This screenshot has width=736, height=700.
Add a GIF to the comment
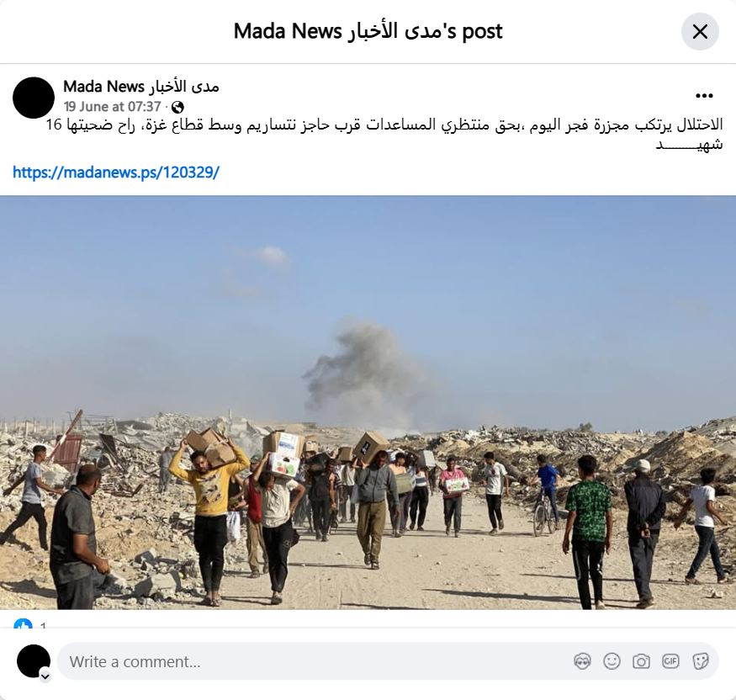(670, 661)
